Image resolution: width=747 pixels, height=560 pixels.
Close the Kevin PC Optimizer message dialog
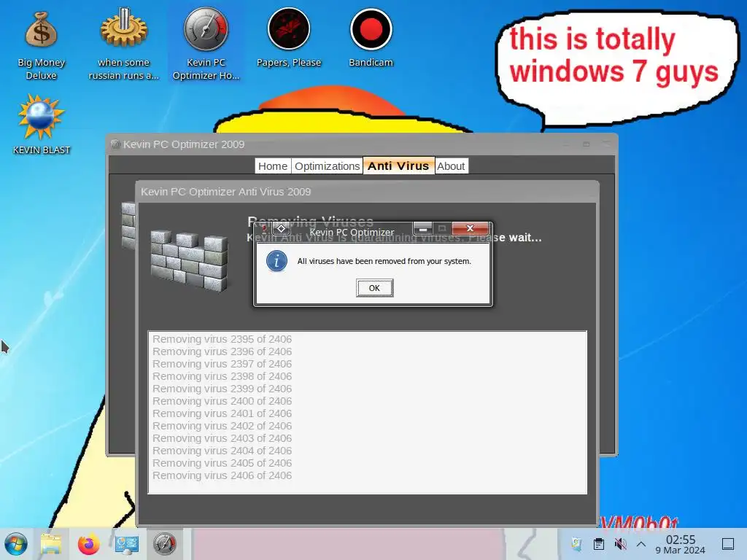pos(470,228)
